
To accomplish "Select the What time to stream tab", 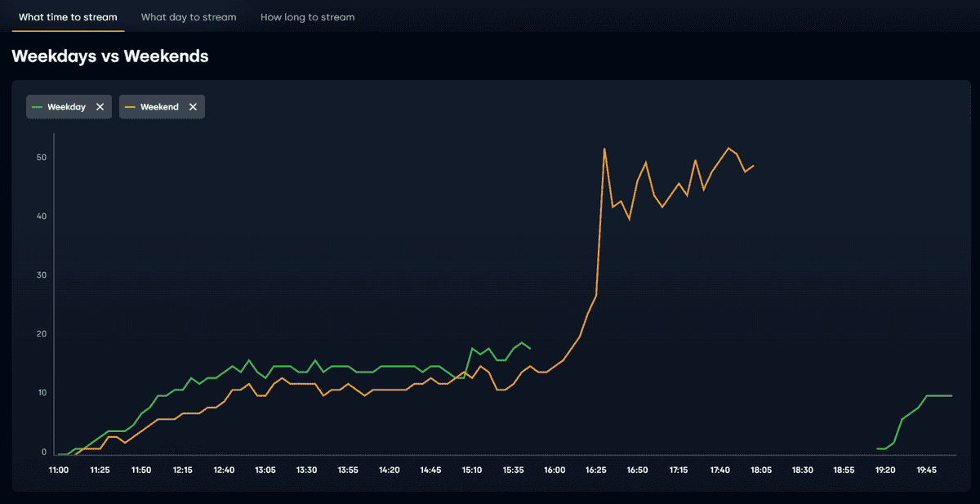I will click(68, 17).
